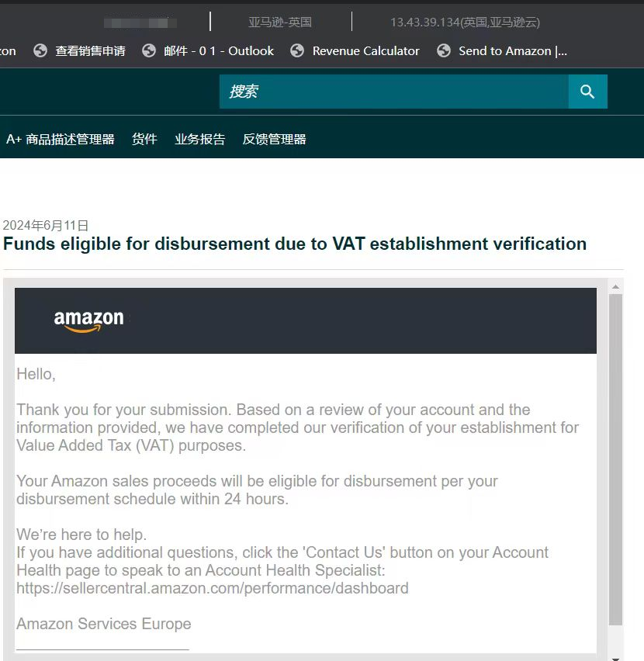Click the message pane vertical scrollbar thumb
The image size is (644, 661).
616,459
